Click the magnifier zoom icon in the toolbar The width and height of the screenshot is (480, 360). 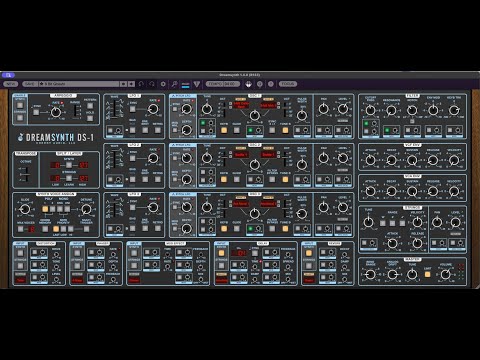(x=174, y=84)
